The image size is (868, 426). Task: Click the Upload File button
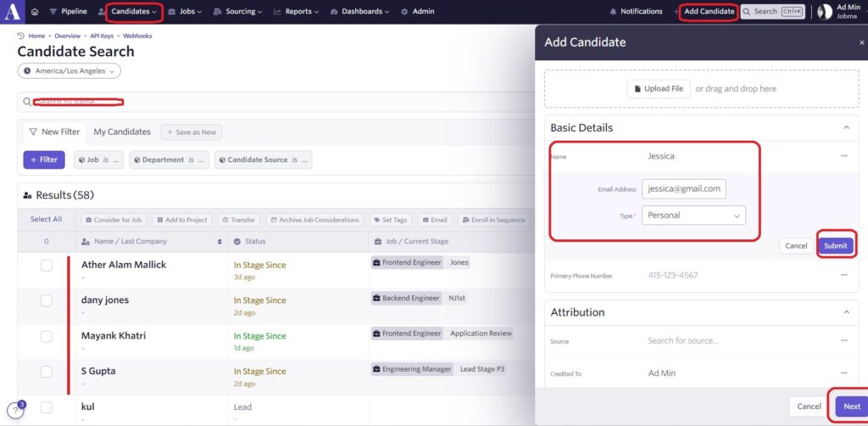[659, 88]
